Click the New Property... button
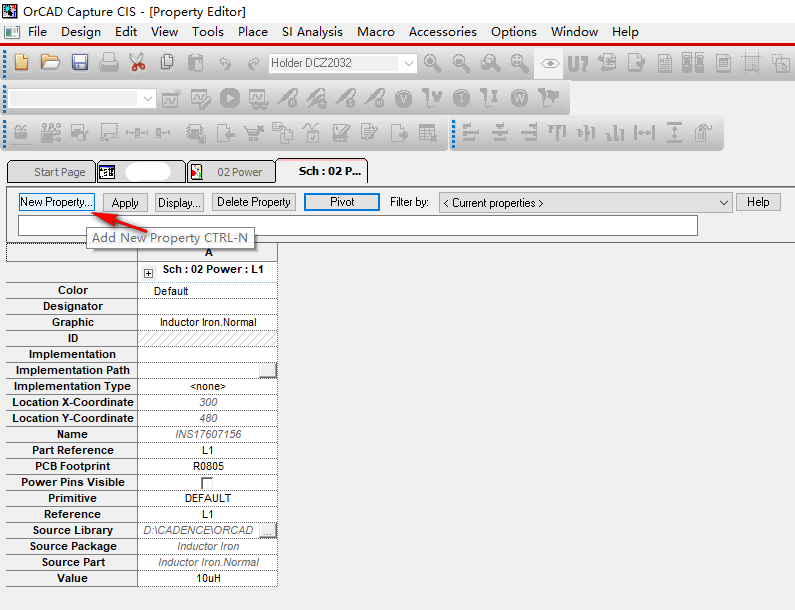The height and width of the screenshot is (610, 795). coord(57,202)
